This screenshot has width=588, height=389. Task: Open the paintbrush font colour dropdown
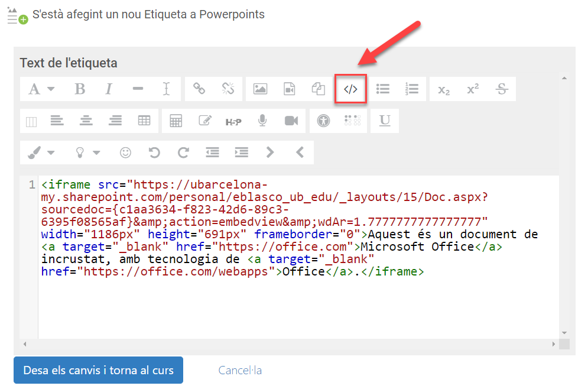tap(41, 153)
